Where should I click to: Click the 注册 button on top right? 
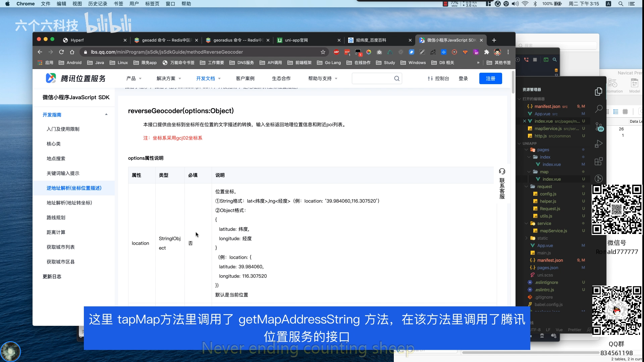(490, 78)
